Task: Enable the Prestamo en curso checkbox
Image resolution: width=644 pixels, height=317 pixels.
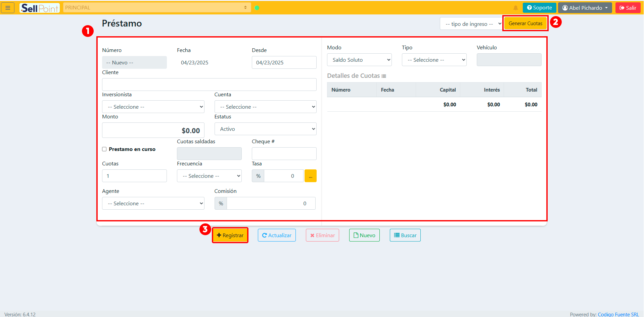Action: [x=104, y=149]
